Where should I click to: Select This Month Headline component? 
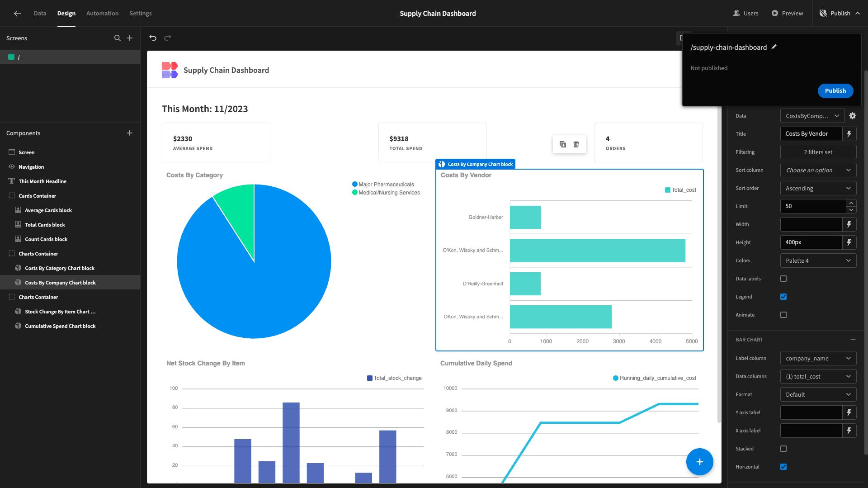70,181
